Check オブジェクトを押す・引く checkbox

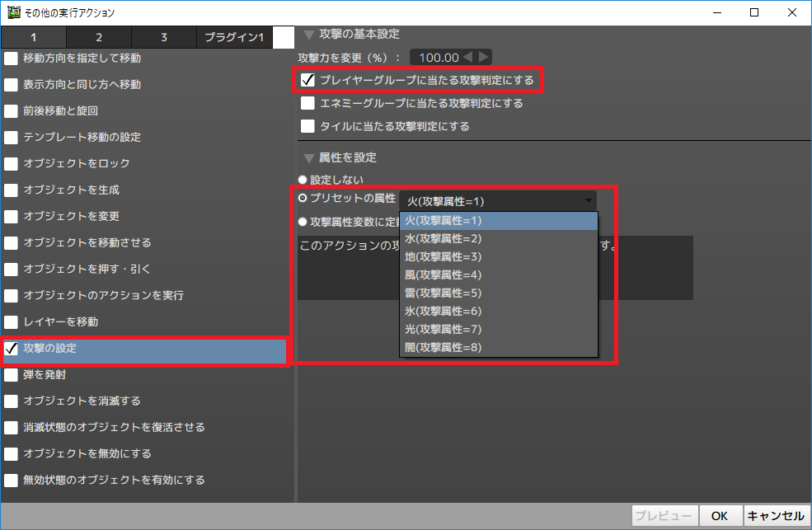pos(11,270)
